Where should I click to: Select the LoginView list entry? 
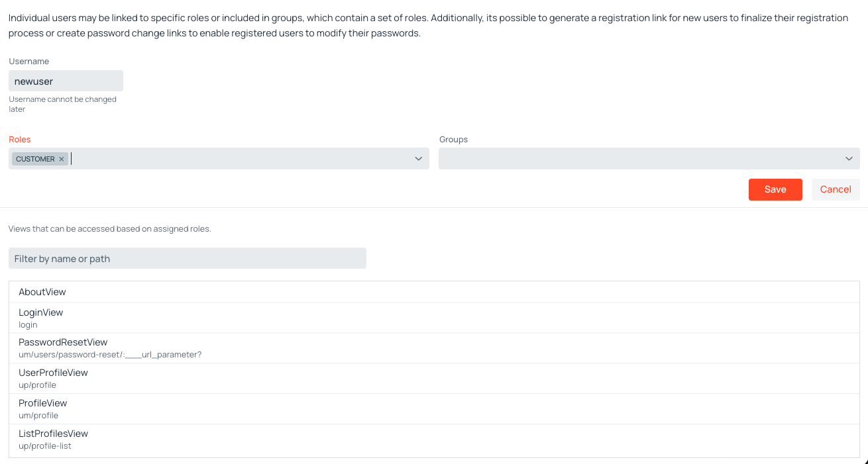[434, 318]
